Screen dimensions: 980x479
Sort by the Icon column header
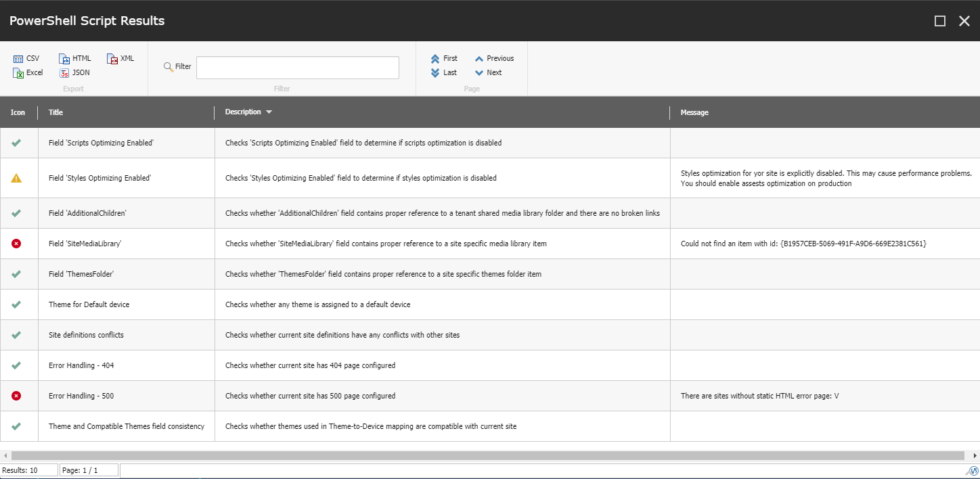tap(18, 112)
